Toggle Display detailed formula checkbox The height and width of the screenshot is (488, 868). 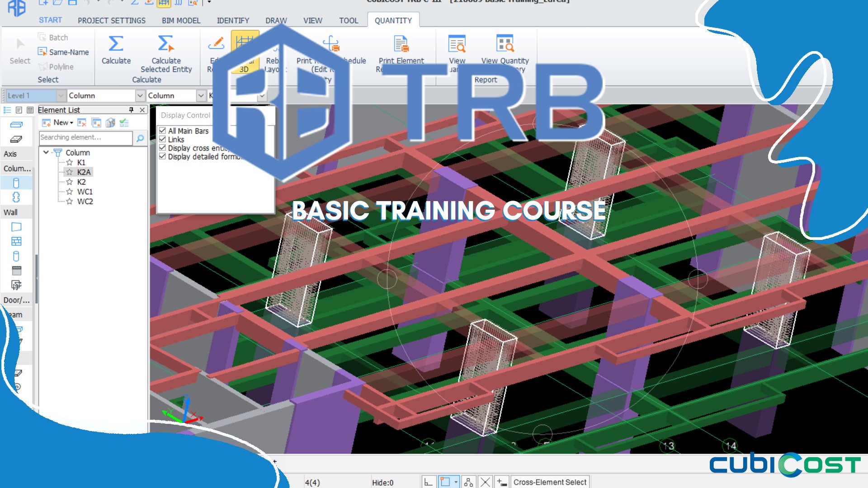pos(162,156)
